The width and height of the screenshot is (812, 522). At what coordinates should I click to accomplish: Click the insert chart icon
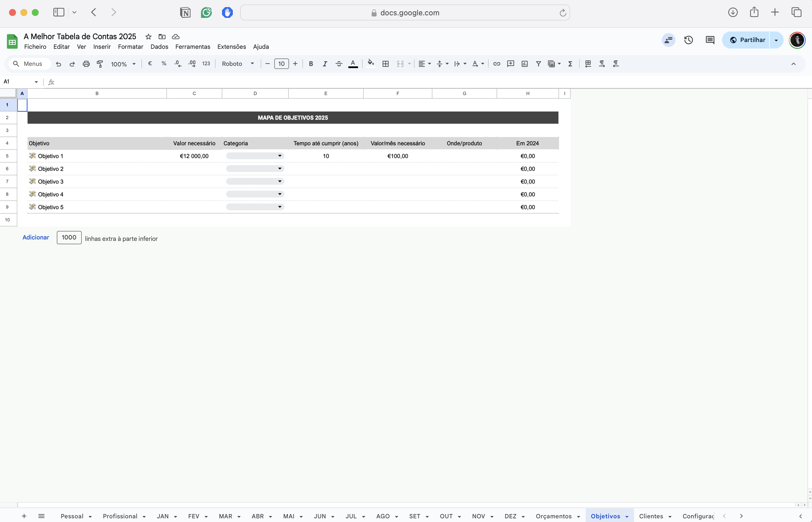click(524, 64)
